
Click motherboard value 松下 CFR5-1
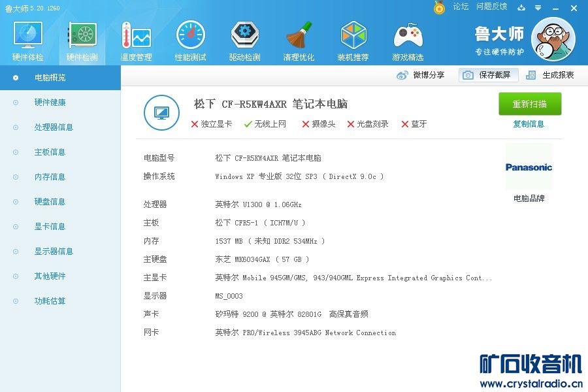[x=260, y=223]
